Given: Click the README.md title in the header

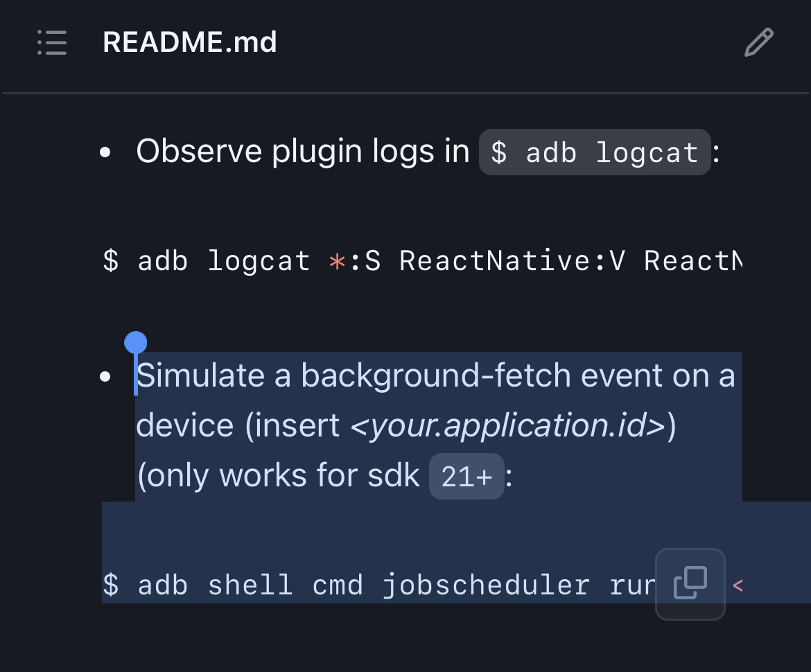Looking at the screenshot, I should coord(189,42).
